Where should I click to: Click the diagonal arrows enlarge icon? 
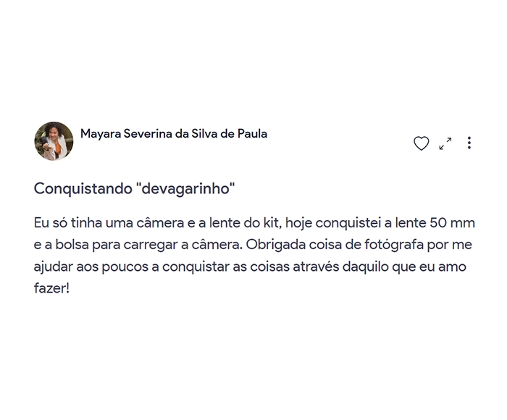click(x=445, y=143)
